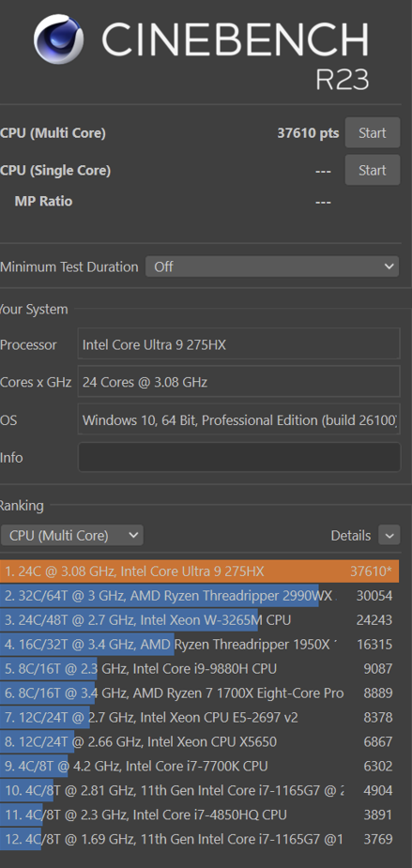Start the CPU Single Core test
The image size is (412, 868).
pyautogui.click(x=373, y=170)
